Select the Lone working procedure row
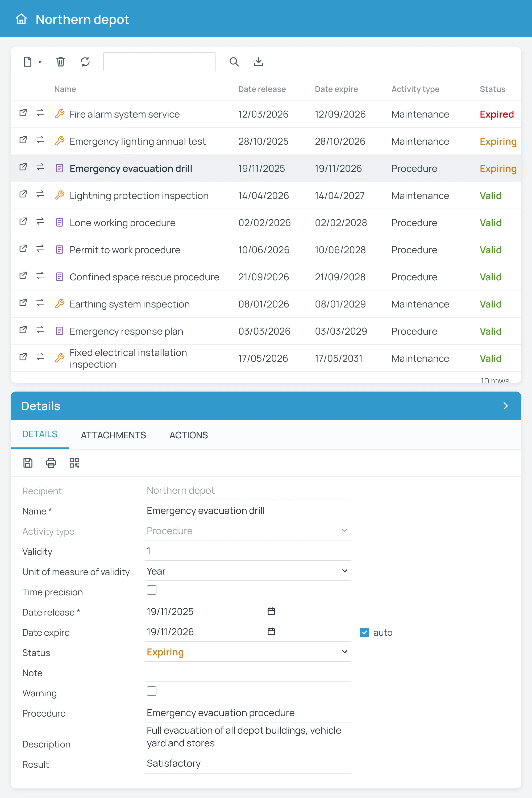The width and height of the screenshot is (532, 798). tap(266, 223)
